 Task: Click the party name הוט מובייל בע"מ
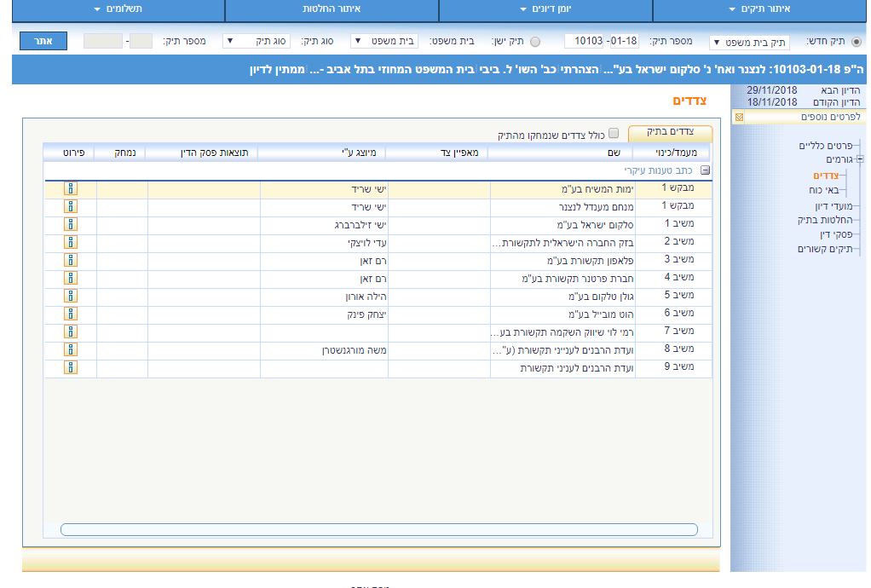601,314
